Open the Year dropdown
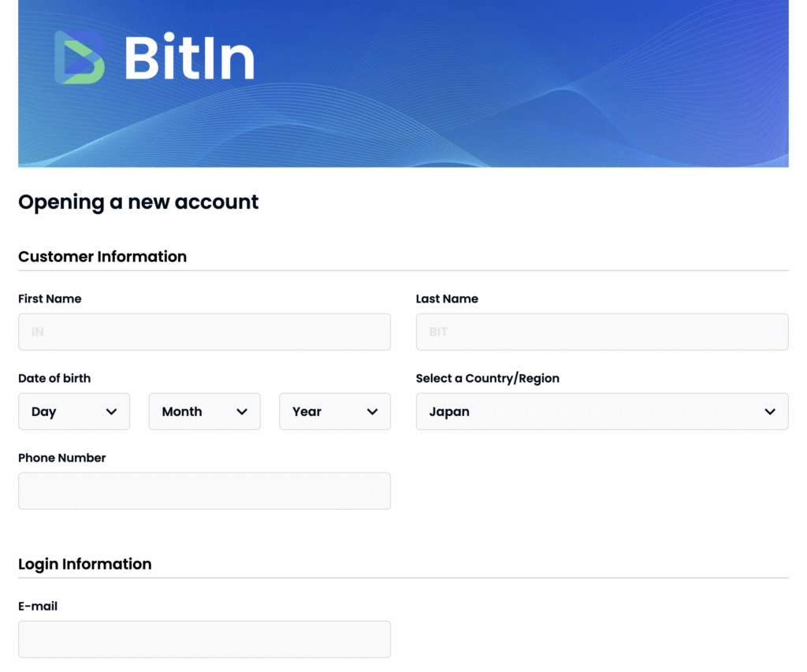This screenshot has width=807, height=672. coord(334,411)
